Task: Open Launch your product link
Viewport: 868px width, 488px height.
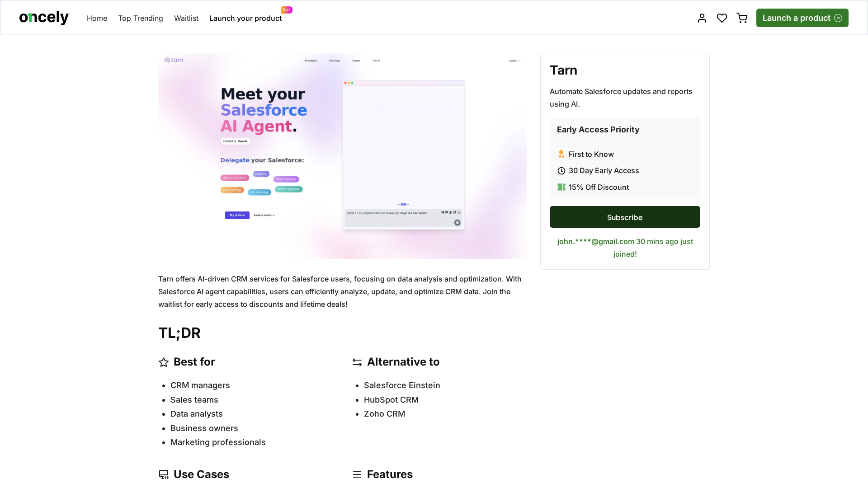Action: click(245, 18)
